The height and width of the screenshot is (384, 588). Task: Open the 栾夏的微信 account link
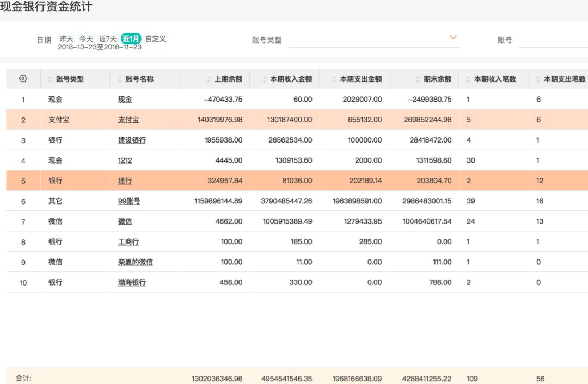(136, 262)
